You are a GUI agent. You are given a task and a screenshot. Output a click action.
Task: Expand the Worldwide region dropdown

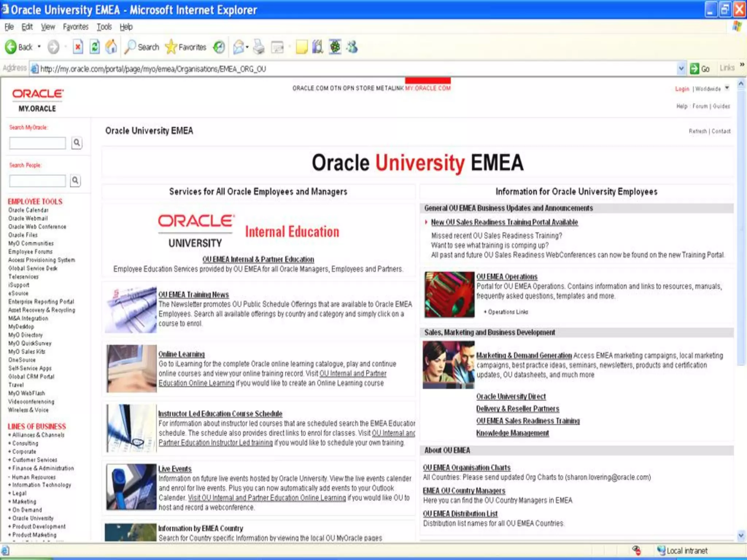(727, 88)
